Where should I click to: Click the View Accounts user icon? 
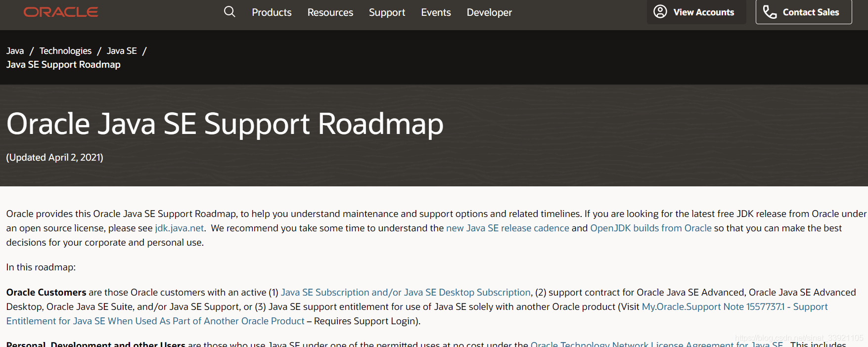coord(660,11)
